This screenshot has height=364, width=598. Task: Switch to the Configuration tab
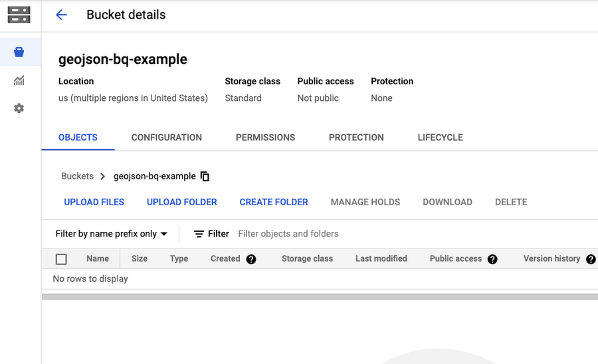(167, 137)
